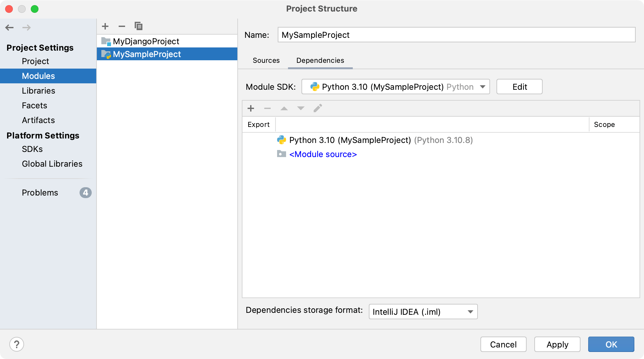Switch to the Sources tab
Image resolution: width=644 pixels, height=359 pixels.
(x=266, y=60)
